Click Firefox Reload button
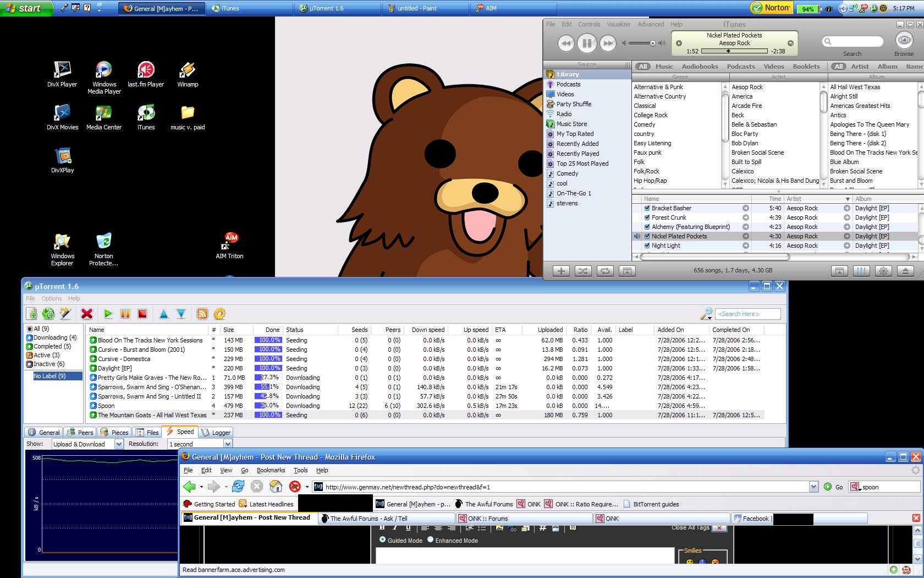This screenshot has height=578, width=924. point(238,487)
